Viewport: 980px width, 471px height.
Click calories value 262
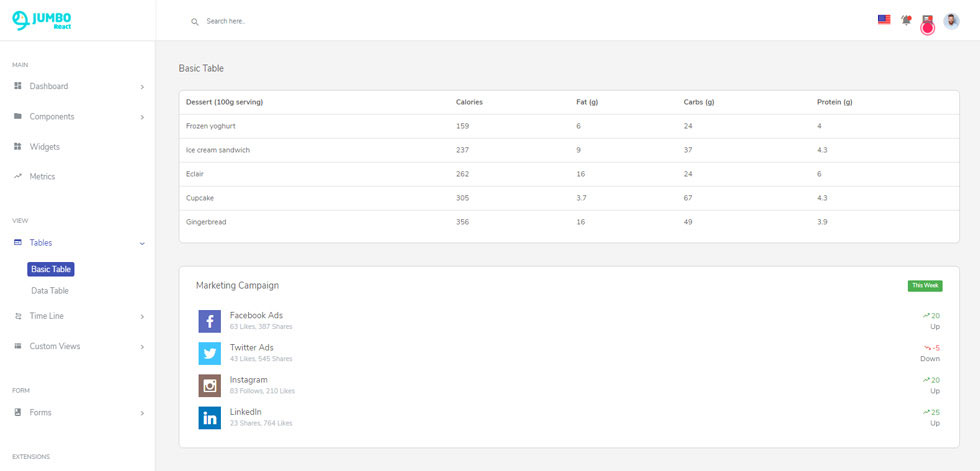pos(462,174)
